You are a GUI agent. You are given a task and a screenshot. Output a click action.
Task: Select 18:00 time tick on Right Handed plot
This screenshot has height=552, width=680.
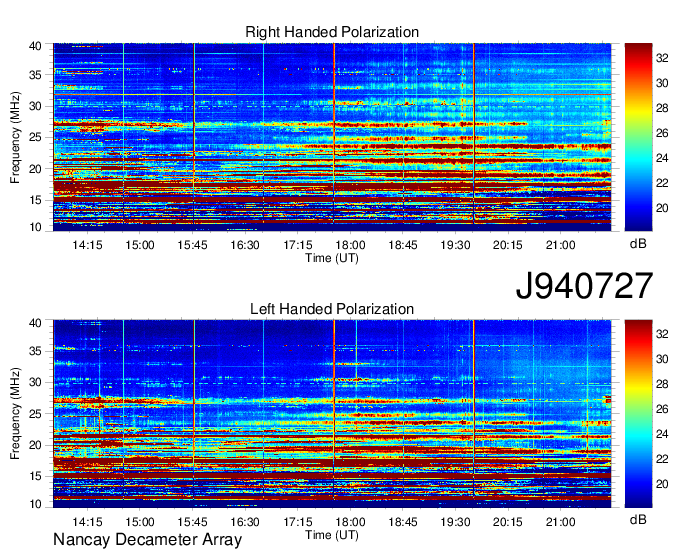click(350, 245)
